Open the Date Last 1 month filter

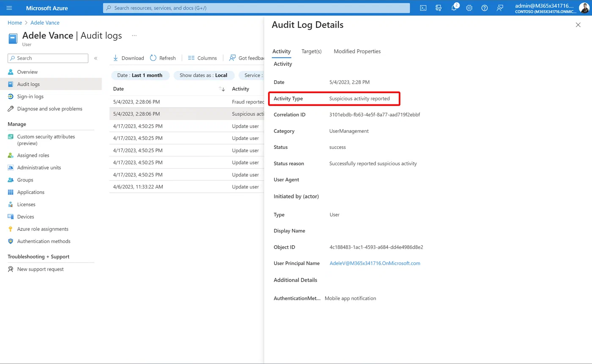click(x=140, y=75)
